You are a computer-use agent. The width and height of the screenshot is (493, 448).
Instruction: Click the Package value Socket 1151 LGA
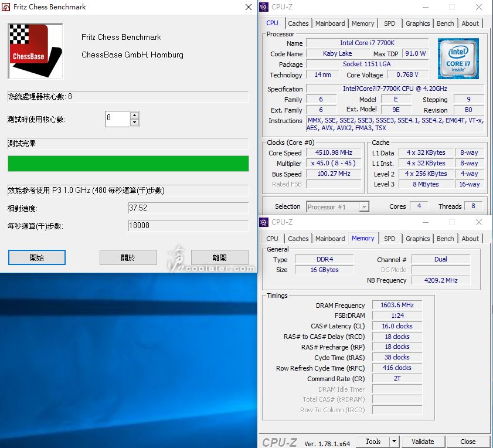click(x=367, y=64)
